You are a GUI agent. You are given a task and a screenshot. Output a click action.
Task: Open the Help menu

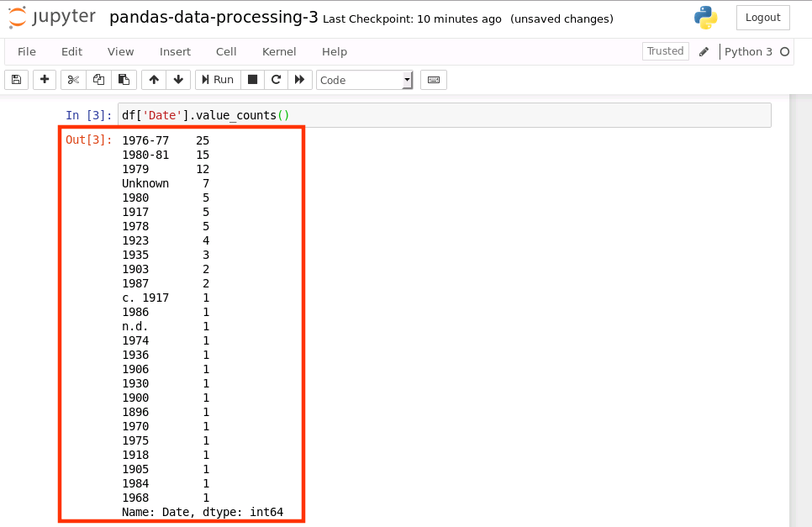coord(335,52)
